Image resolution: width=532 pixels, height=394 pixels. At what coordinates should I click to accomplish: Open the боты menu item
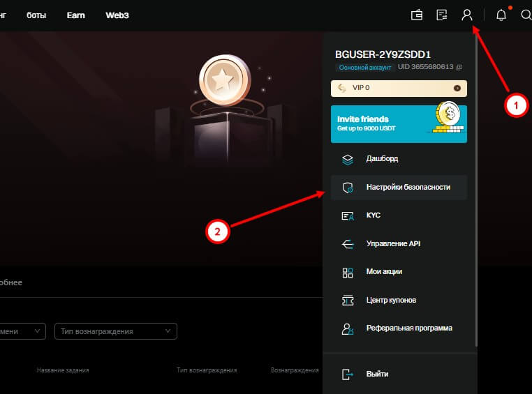click(36, 15)
